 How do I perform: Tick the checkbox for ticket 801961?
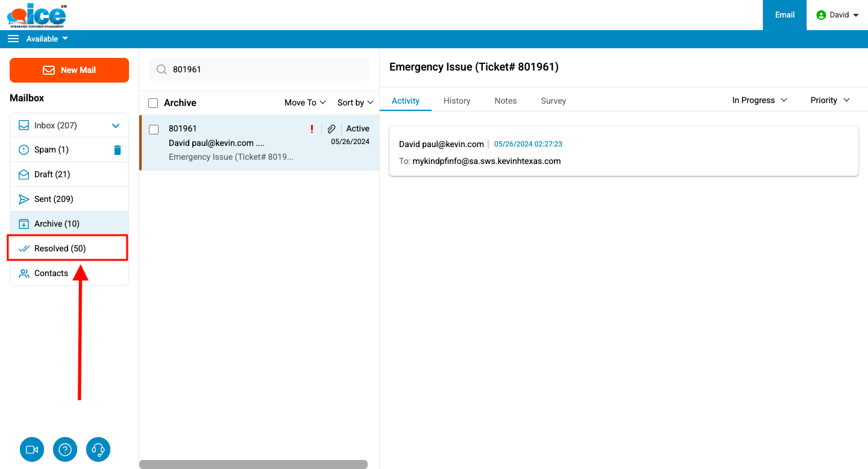tap(154, 130)
